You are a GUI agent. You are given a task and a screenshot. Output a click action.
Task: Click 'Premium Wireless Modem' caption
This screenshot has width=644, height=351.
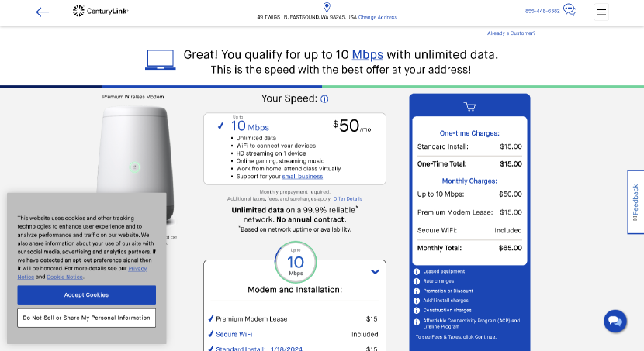(133, 97)
